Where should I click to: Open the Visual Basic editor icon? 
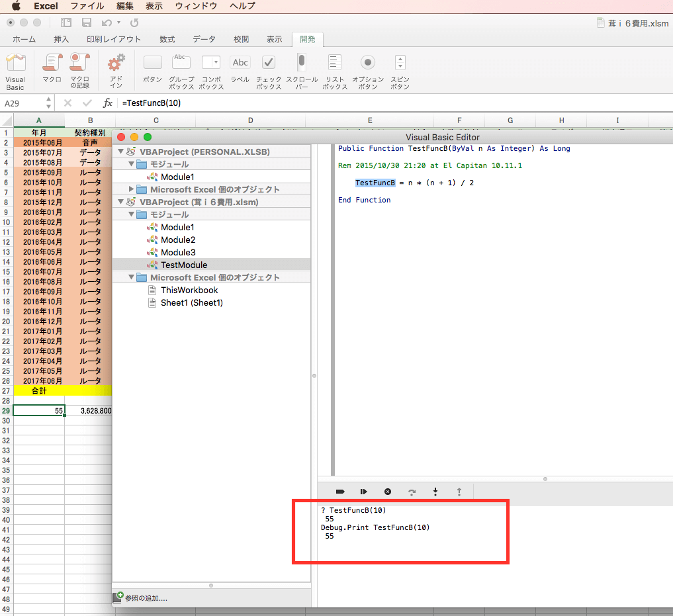click(16, 64)
